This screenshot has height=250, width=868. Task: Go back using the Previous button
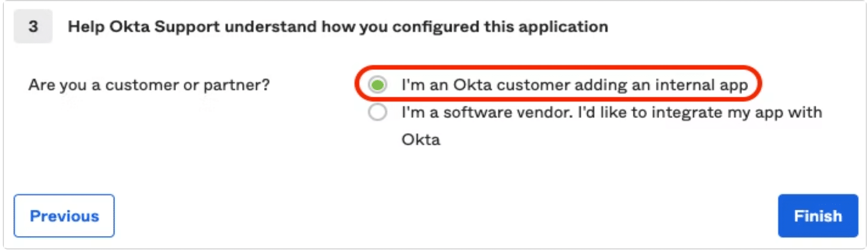point(64,216)
